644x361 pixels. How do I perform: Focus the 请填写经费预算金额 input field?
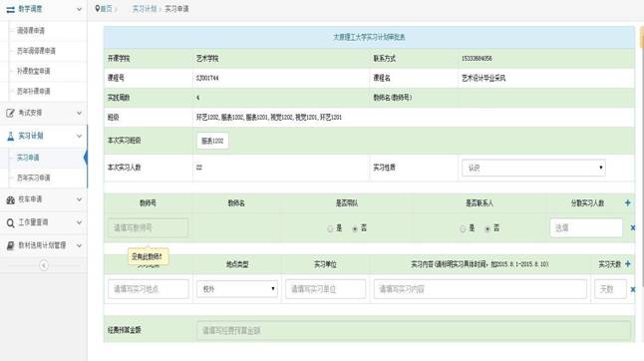(414, 331)
